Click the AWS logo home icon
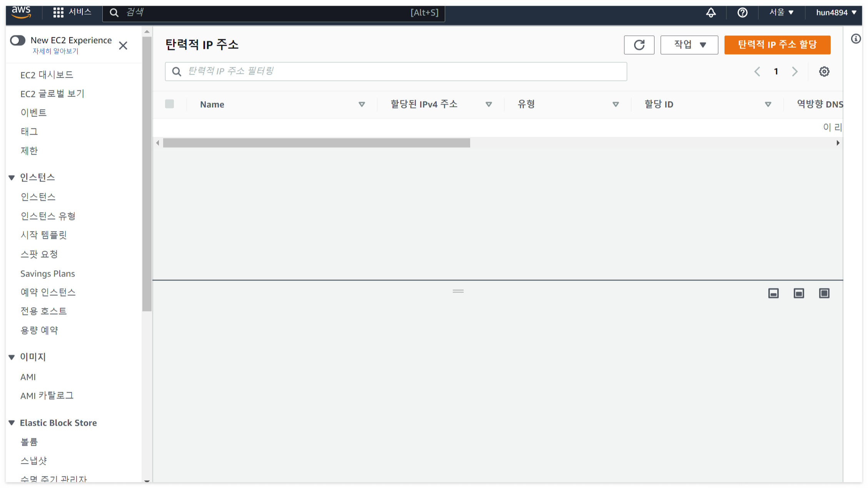Screen dimensions: 868x488 (x=21, y=12)
